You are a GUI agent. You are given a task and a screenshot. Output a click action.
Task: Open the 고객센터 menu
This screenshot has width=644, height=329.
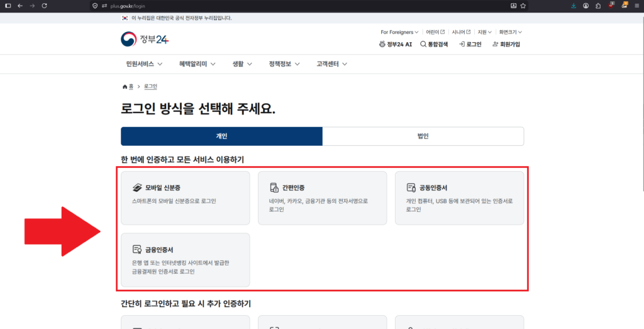pos(332,64)
